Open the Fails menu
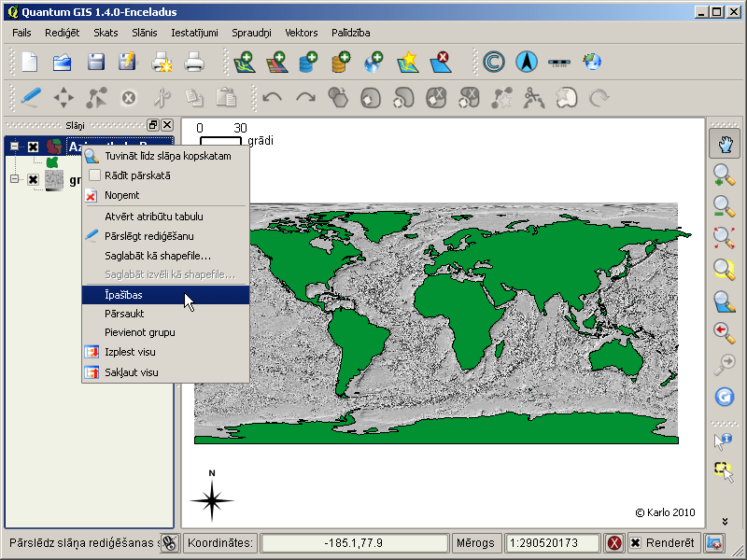This screenshot has height=560, width=747. click(21, 33)
